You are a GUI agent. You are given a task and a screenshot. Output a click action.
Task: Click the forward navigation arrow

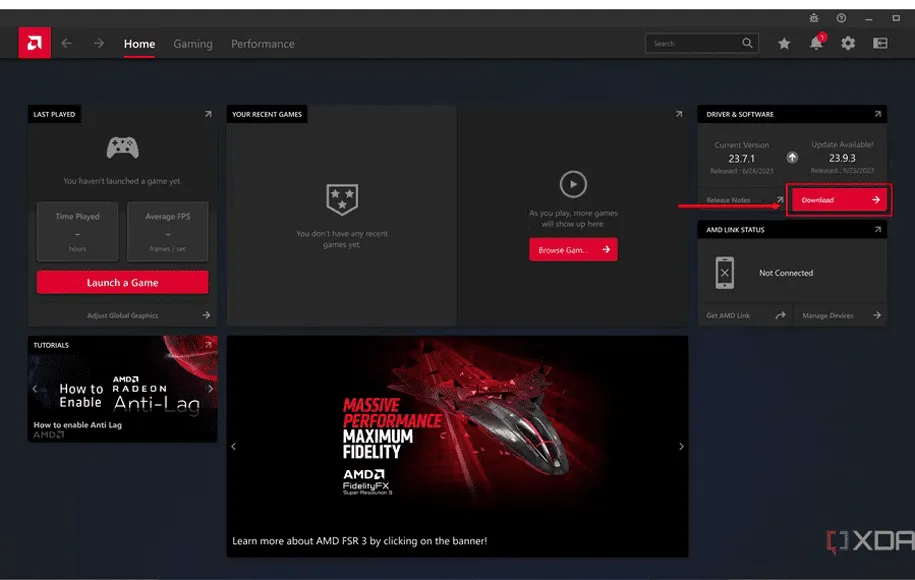[98, 43]
